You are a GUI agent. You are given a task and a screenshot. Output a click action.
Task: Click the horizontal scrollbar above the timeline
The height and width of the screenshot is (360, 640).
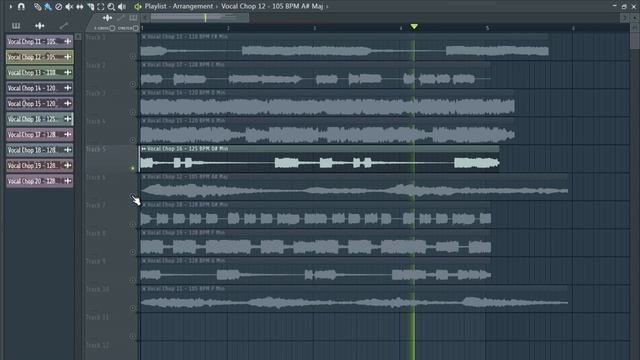point(199,18)
